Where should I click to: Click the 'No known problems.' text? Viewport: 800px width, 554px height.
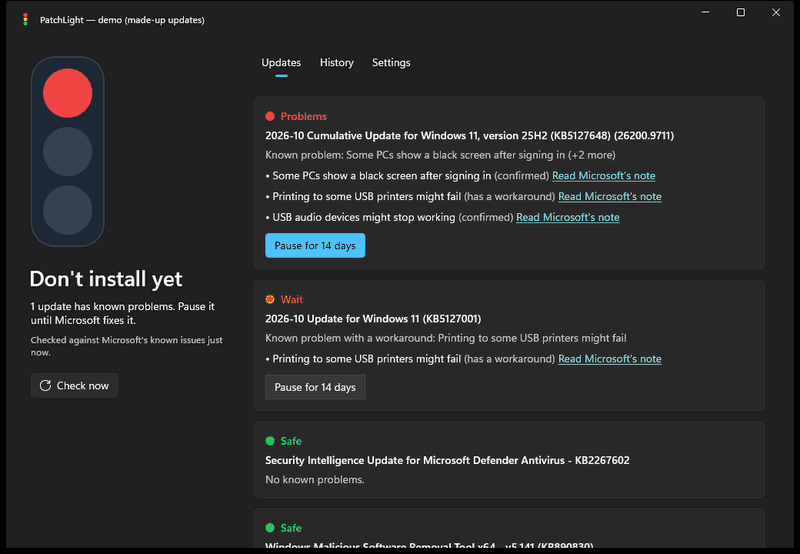(315, 480)
